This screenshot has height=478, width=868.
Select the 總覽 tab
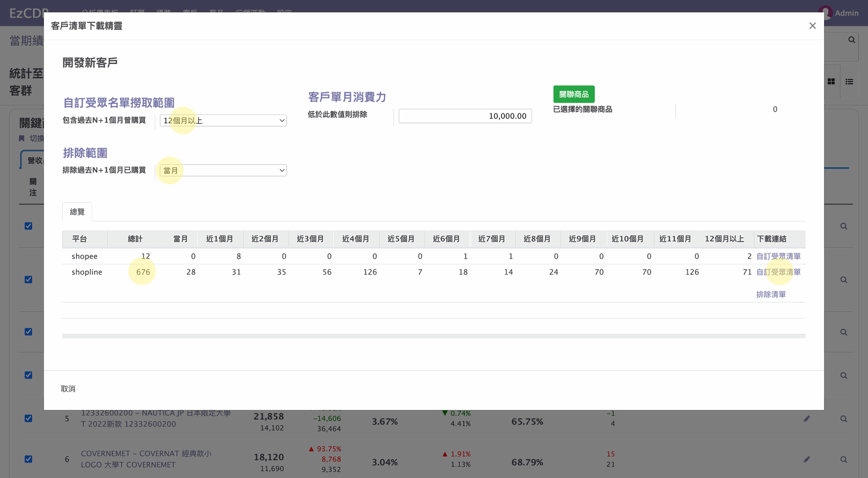pyautogui.click(x=77, y=212)
